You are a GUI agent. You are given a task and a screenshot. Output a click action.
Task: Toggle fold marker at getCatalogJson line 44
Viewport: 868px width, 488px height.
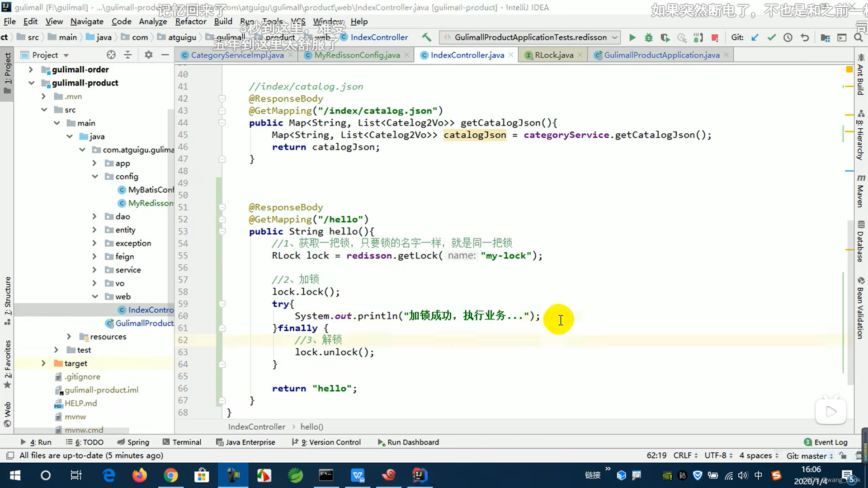(222, 122)
